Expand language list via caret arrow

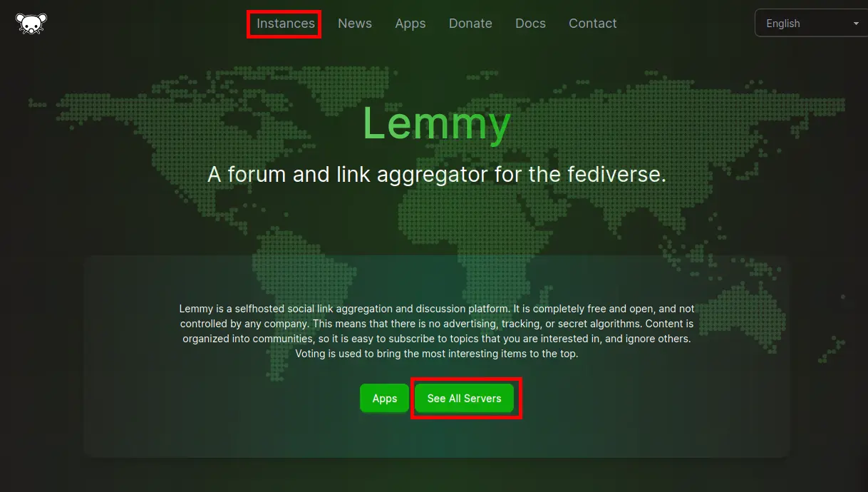click(856, 24)
